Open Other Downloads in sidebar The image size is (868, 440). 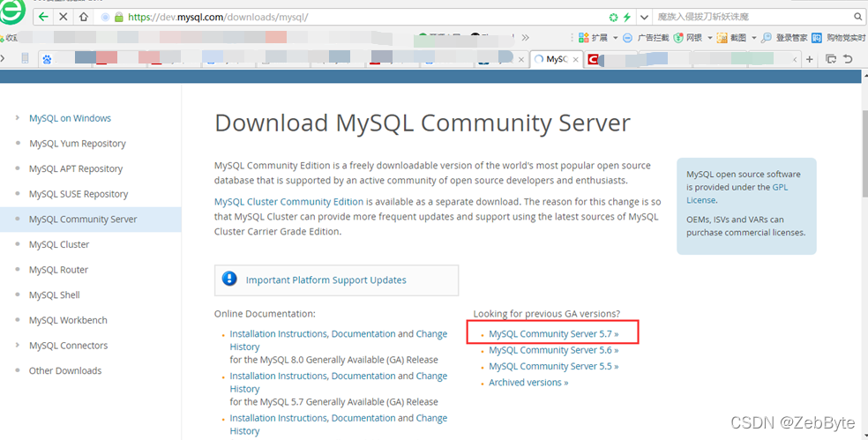click(x=65, y=371)
